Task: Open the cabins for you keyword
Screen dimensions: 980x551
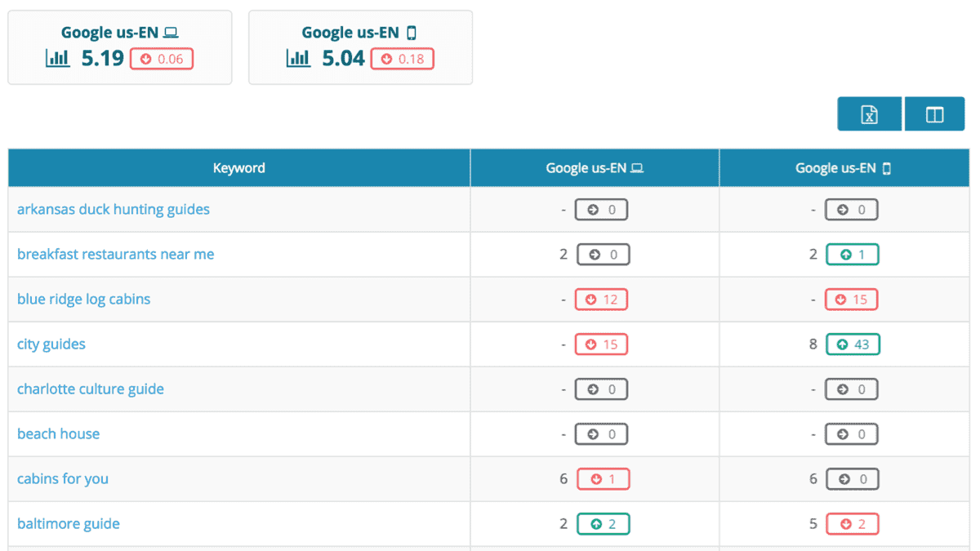Action: [x=63, y=479]
